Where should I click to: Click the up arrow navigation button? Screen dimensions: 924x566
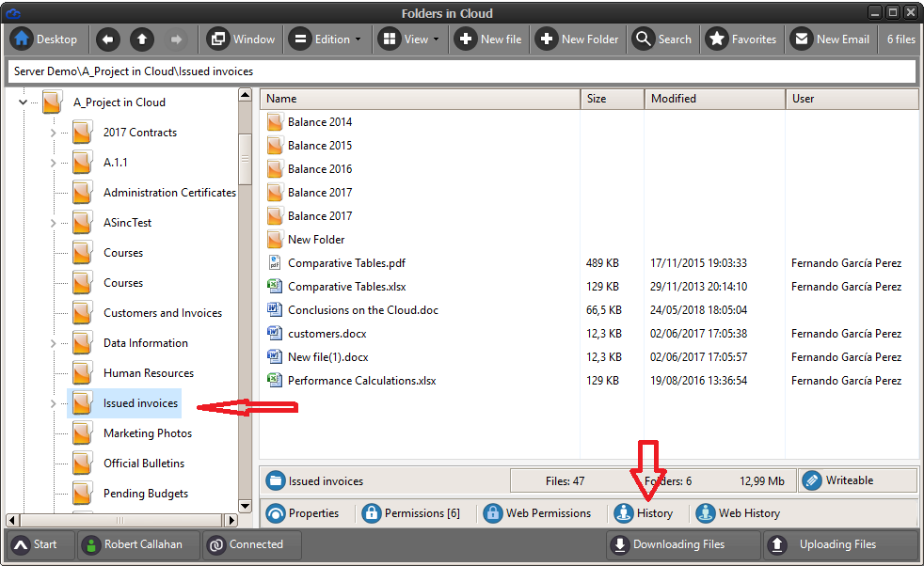click(x=142, y=39)
